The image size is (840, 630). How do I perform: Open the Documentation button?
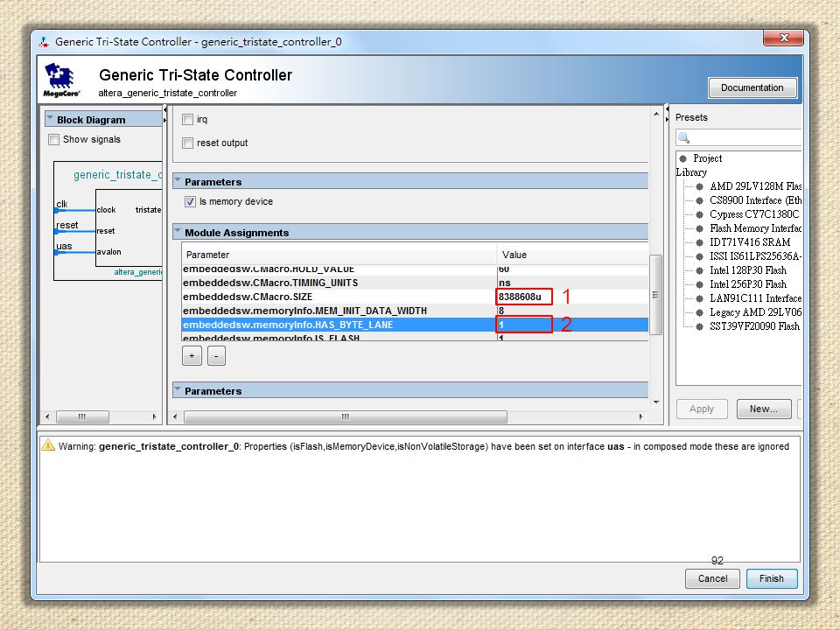pos(752,87)
